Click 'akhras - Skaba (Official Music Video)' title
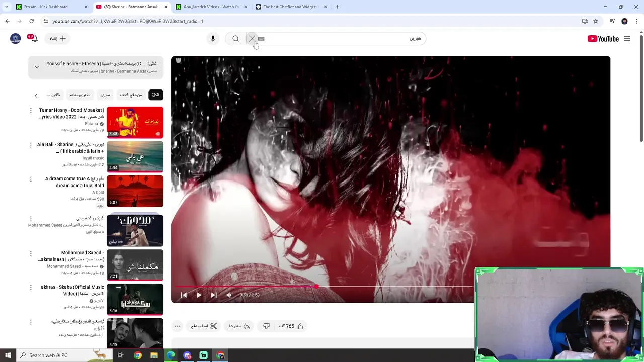 pos(72,291)
